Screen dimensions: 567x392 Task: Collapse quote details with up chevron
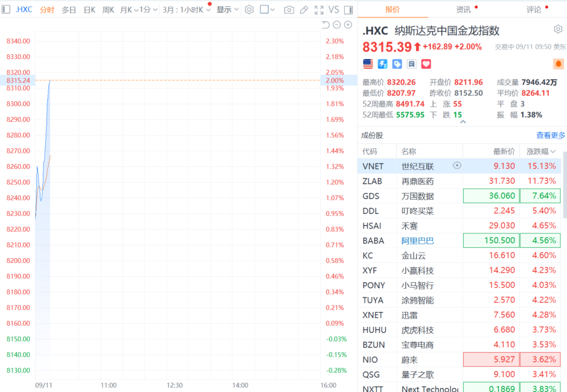(463, 122)
